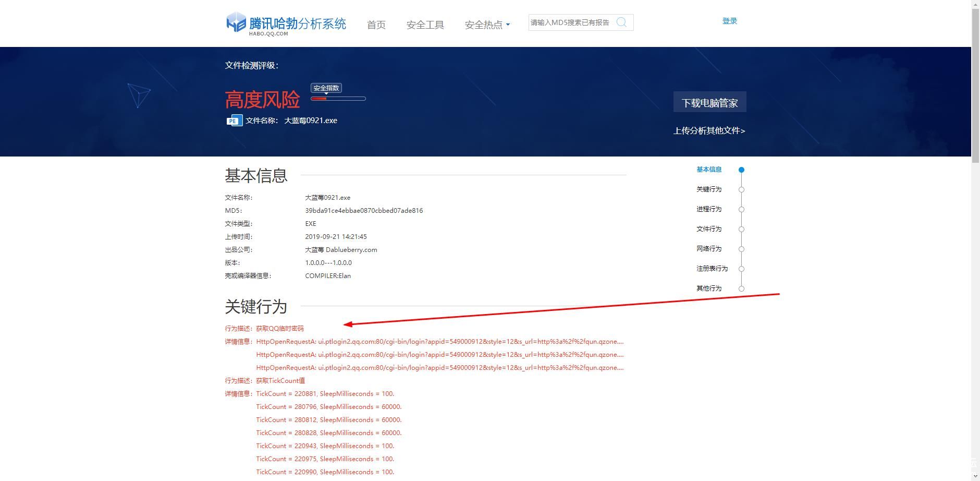This screenshot has width=980, height=481.
Task: Click the upload time 2019-09-21 14:21:45
Action: click(336, 237)
